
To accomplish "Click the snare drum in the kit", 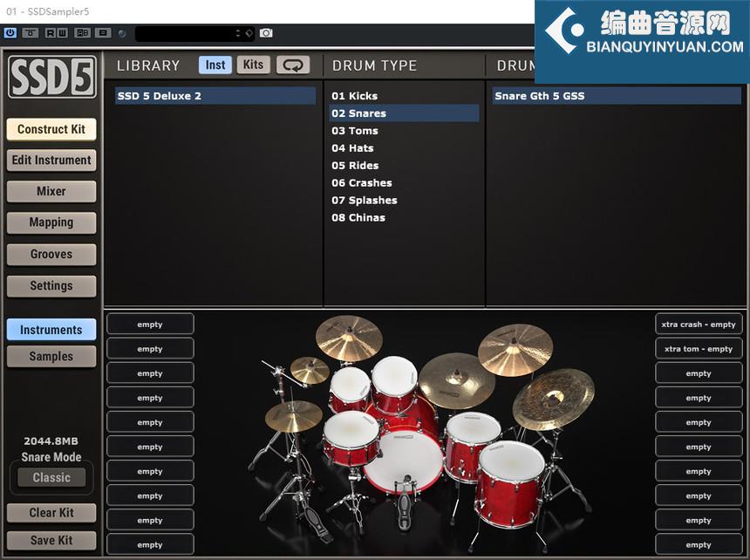I will click(351, 438).
